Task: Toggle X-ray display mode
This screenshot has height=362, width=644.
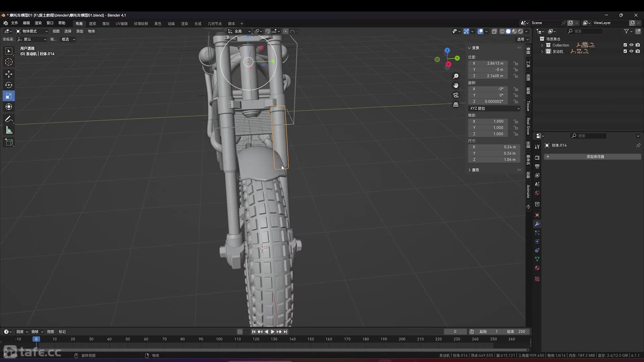Action: [x=494, y=31]
